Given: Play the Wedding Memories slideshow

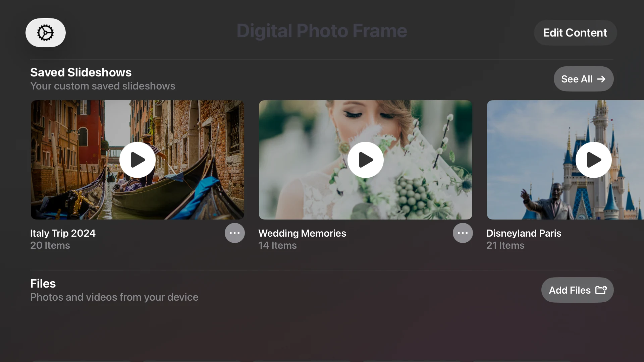Looking at the screenshot, I should coord(366,160).
